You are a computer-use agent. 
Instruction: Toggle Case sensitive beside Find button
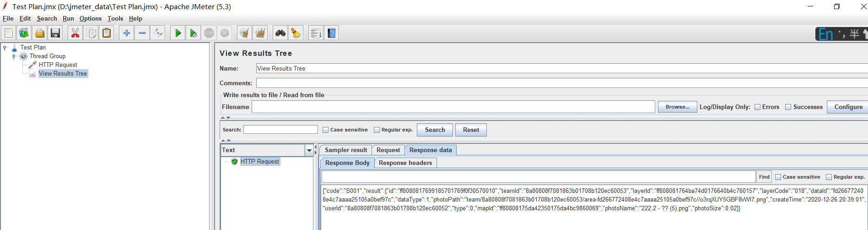[x=778, y=177]
